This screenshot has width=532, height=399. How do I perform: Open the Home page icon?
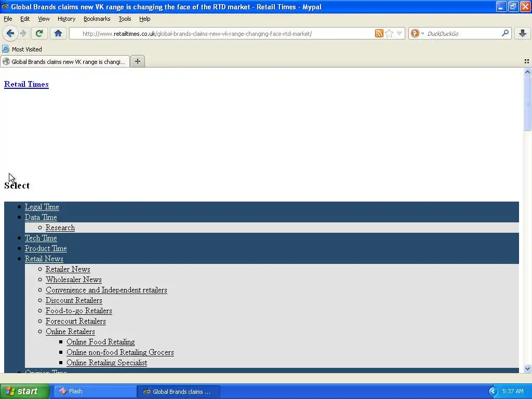coord(58,33)
